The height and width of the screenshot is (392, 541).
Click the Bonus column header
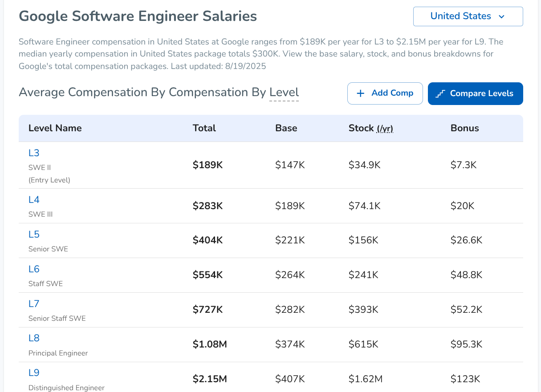click(465, 128)
